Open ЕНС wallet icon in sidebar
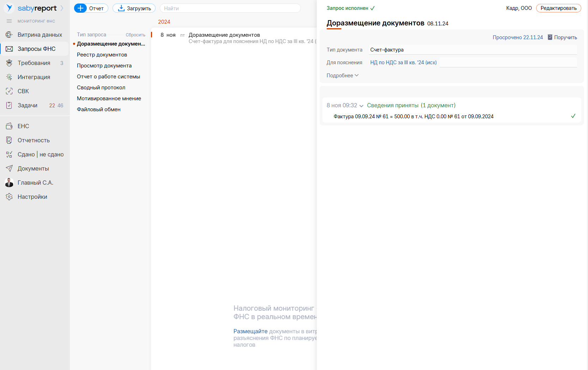588x370 pixels. click(x=9, y=126)
